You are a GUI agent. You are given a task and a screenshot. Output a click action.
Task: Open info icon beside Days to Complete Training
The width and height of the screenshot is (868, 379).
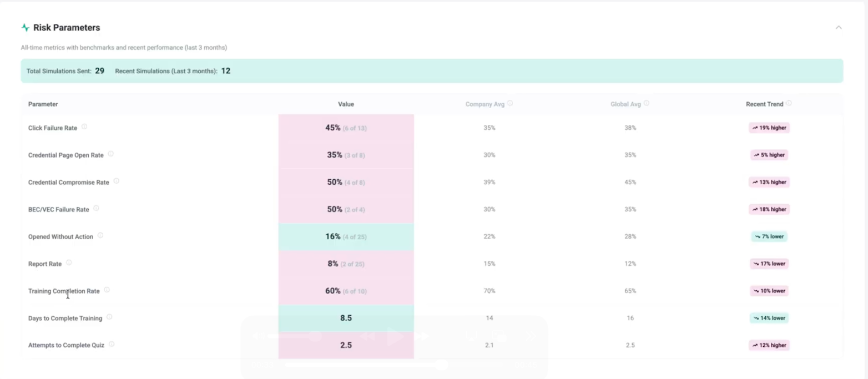click(x=109, y=317)
